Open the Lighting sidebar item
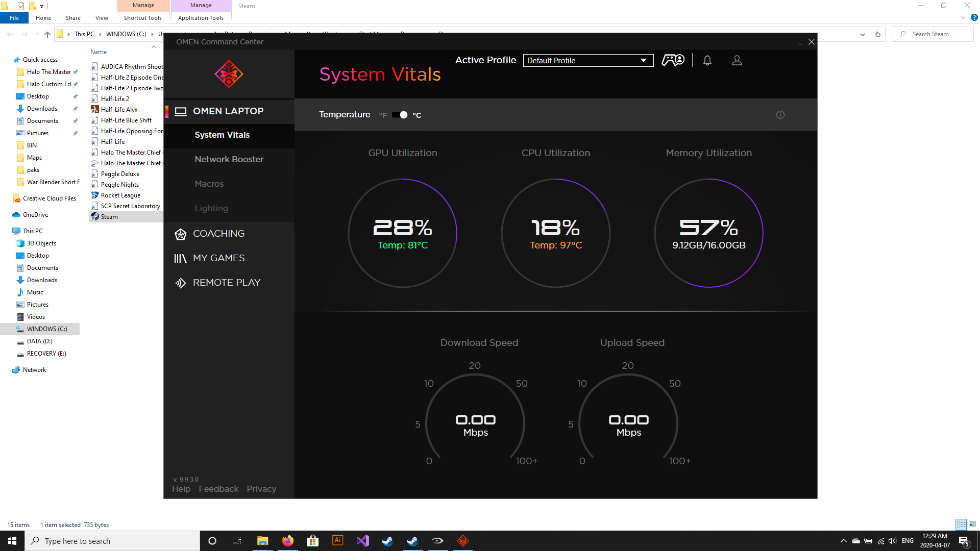This screenshot has width=980, height=551. point(211,208)
